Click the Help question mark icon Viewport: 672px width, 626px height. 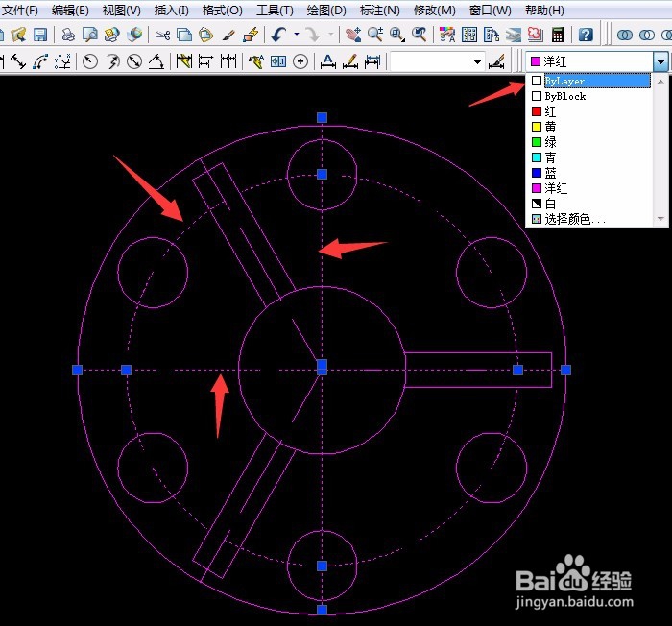point(586,35)
